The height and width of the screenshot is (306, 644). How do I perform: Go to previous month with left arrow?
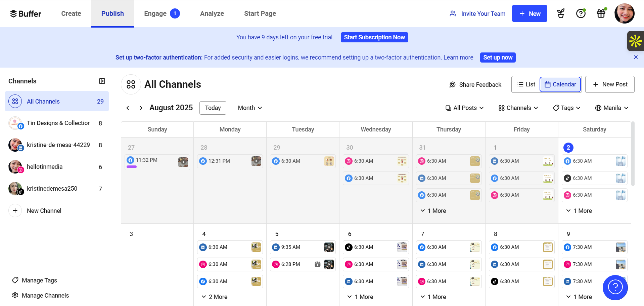(128, 108)
